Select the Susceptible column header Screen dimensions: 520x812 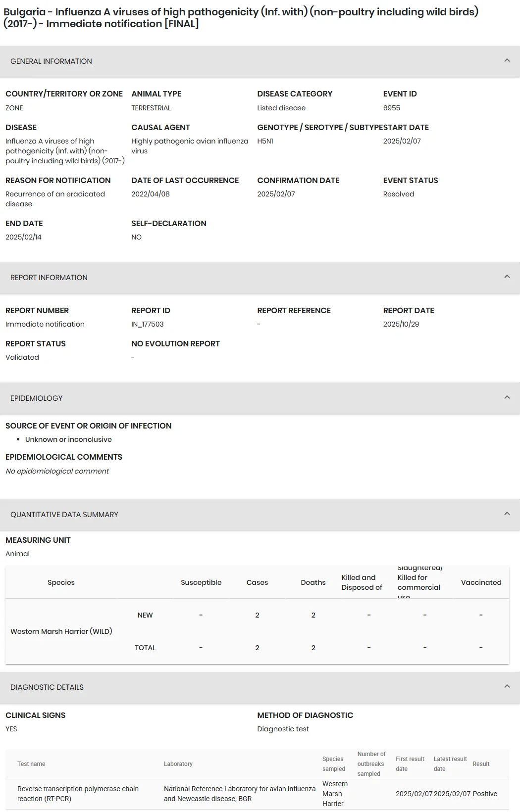tap(201, 582)
